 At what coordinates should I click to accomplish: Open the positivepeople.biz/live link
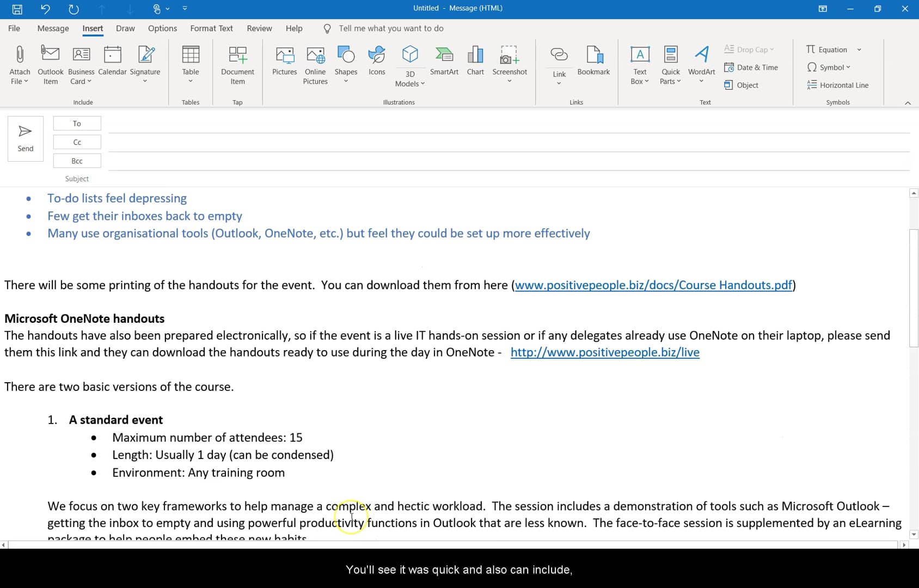click(605, 352)
